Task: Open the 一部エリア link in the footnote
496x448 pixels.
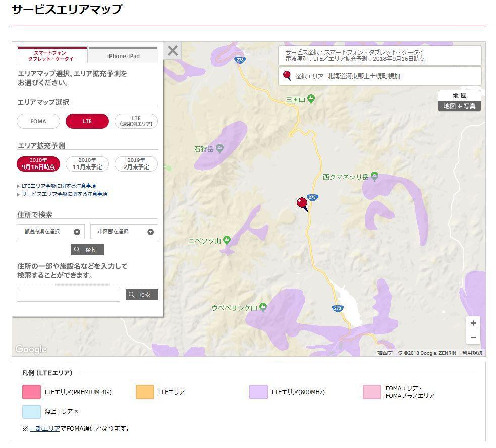Action: click(x=45, y=429)
